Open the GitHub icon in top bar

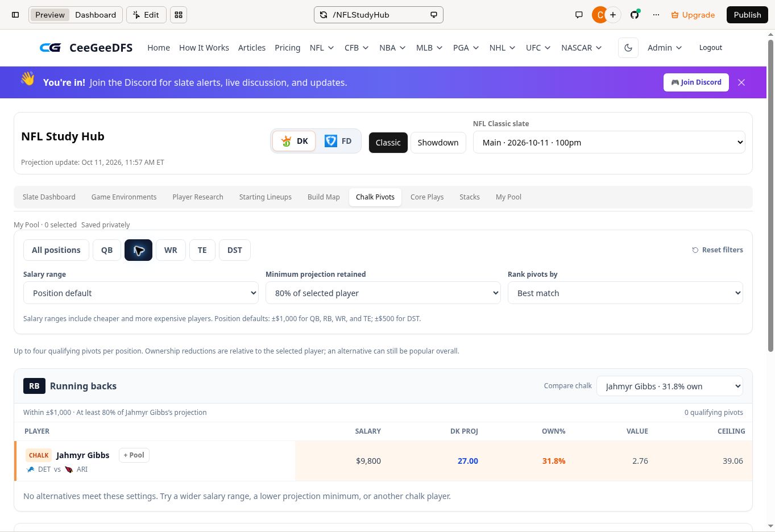tap(635, 15)
